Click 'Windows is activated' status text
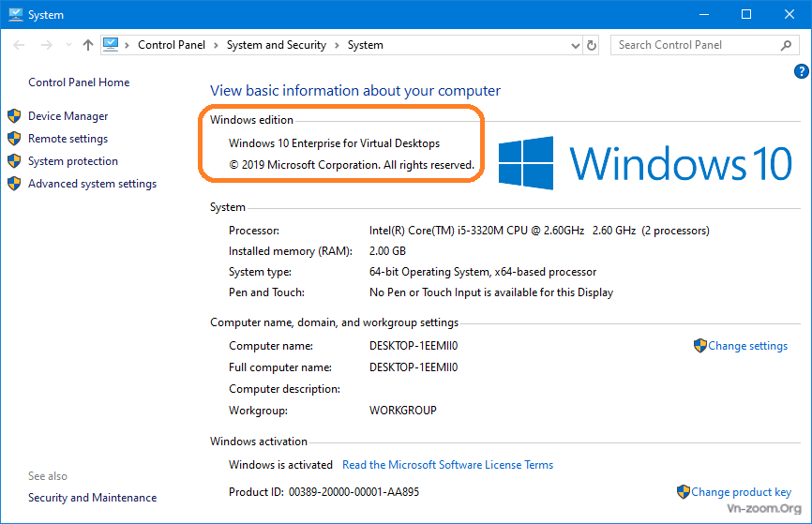 280,465
